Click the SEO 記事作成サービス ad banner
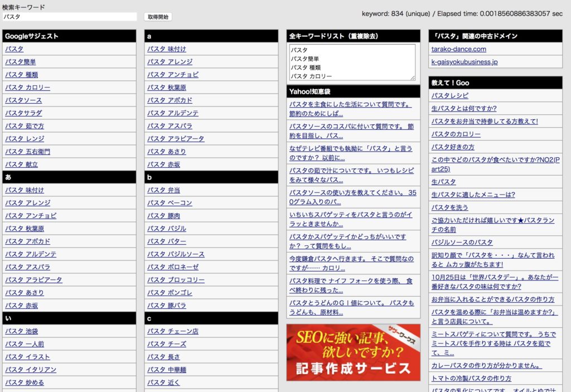This screenshot has height=392, width=571. click(x=352, y=352)
